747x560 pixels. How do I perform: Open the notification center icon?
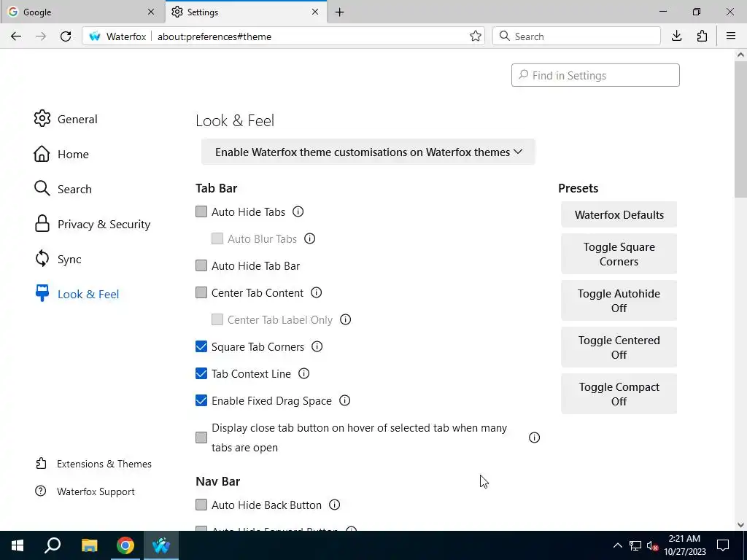click(723, 545)
